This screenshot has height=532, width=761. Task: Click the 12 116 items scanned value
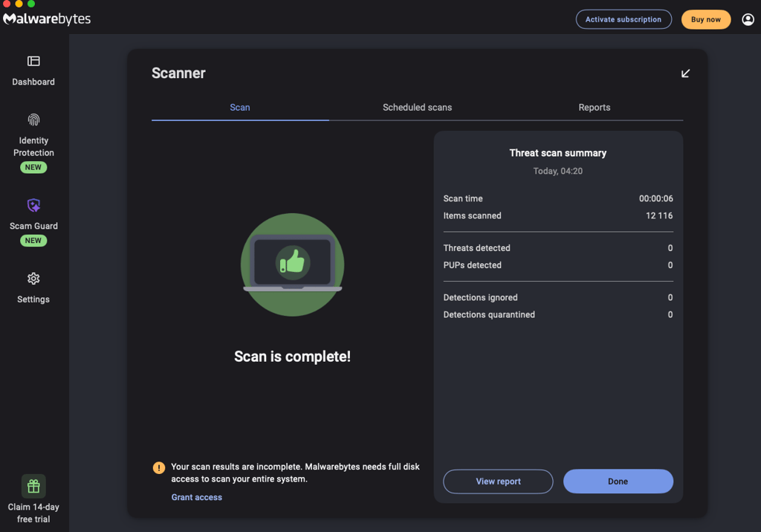click(659, 215)
